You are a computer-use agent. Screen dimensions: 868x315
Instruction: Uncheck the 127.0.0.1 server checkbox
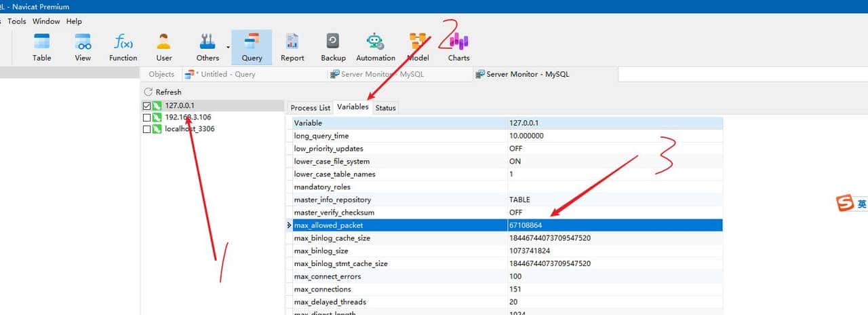click(x=146, y=106)
